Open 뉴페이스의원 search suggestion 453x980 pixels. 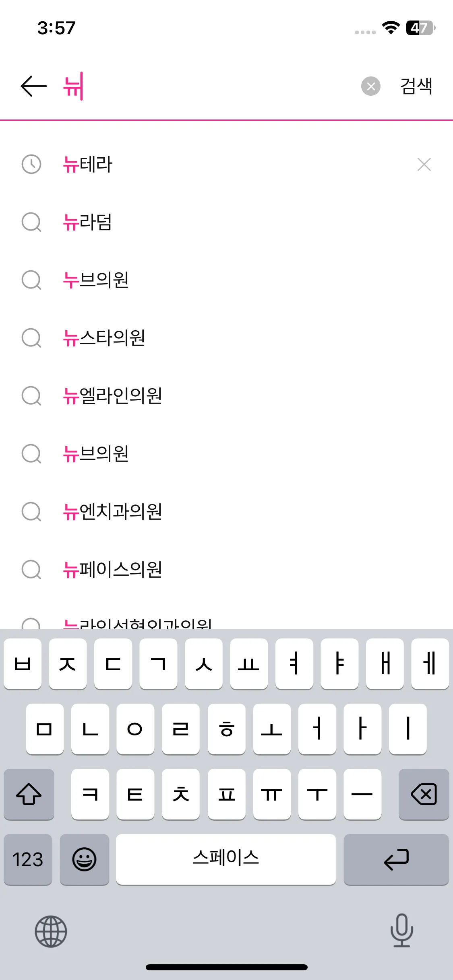click(x=226, y=570)
